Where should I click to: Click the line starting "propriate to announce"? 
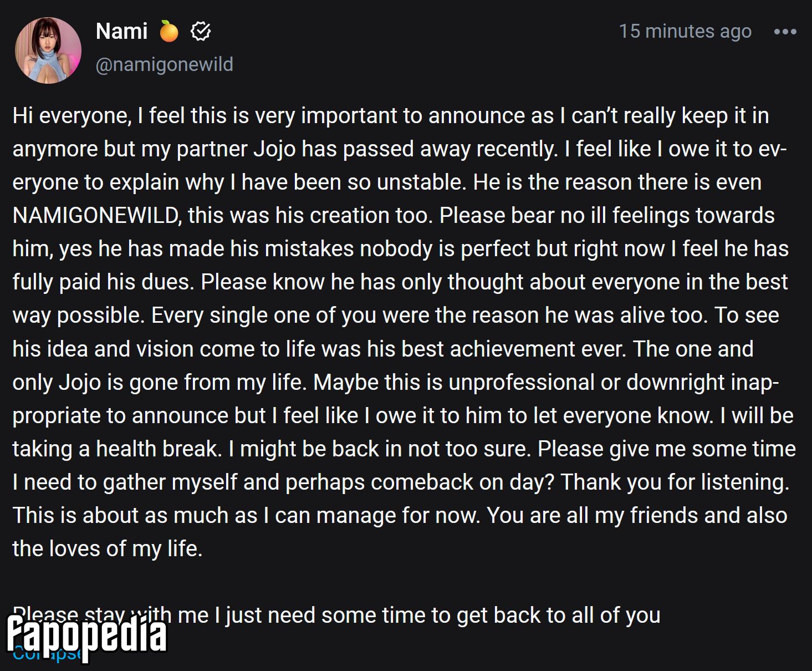pos(403,415)
